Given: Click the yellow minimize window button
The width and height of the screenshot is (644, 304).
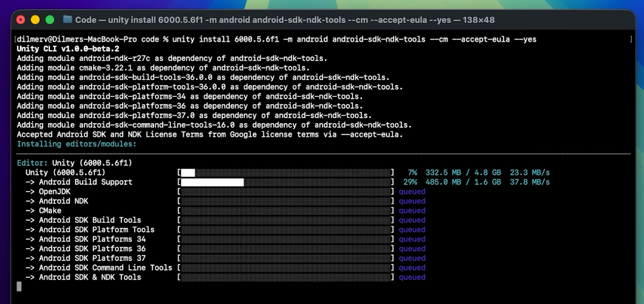Looking at the screenshot, I should 35,20.
